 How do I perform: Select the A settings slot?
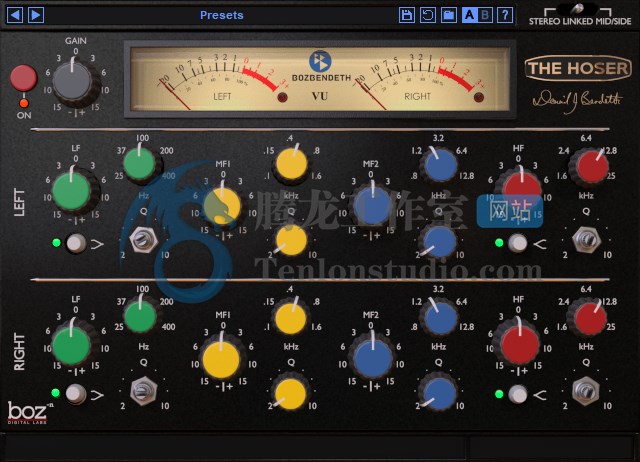[470, 15]
